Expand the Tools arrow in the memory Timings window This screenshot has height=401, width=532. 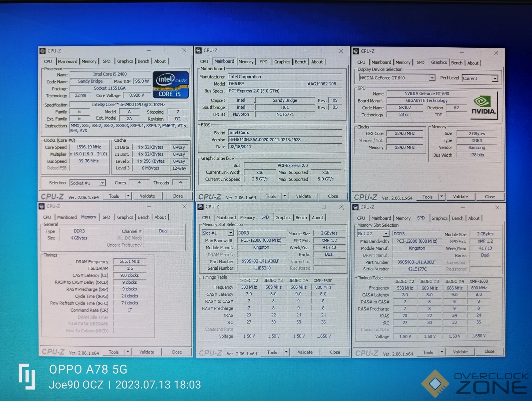click(127, 352)
